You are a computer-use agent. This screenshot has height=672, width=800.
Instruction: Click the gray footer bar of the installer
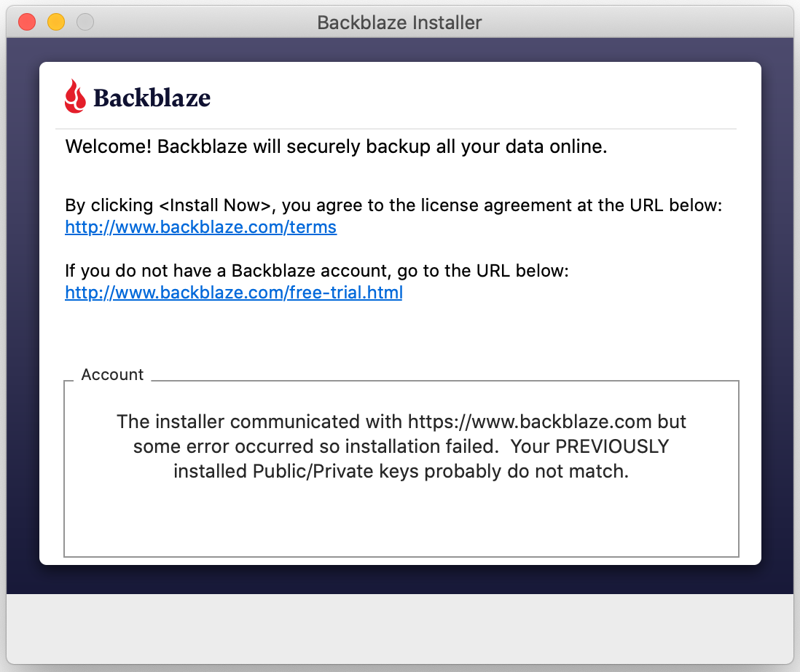point(399,628)
